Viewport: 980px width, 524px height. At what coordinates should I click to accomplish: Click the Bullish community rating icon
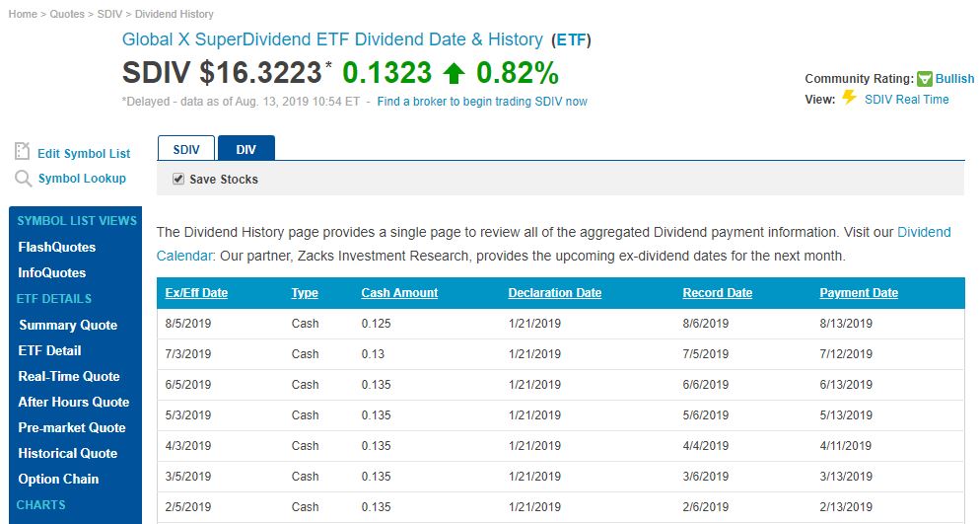click(x=925, y=79)
